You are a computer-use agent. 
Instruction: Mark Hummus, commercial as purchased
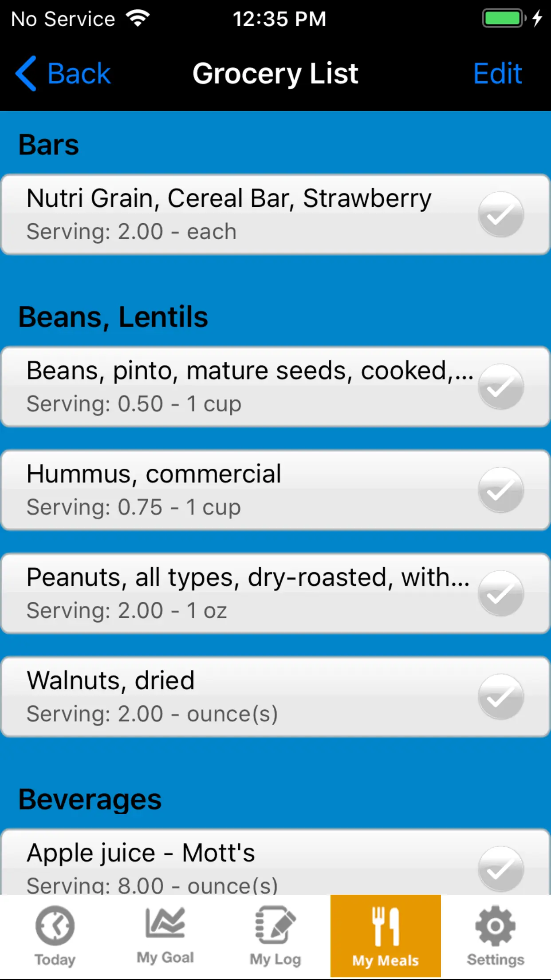501,490
